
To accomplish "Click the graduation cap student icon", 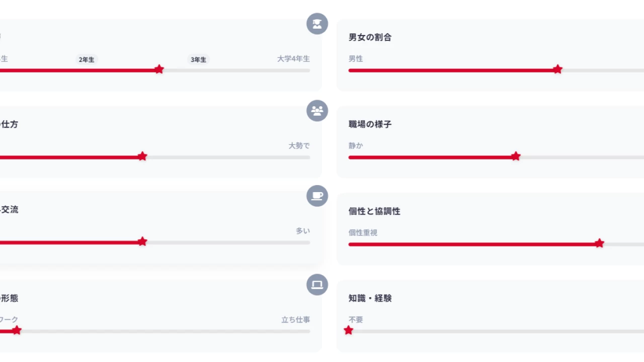I will point(317,24).
